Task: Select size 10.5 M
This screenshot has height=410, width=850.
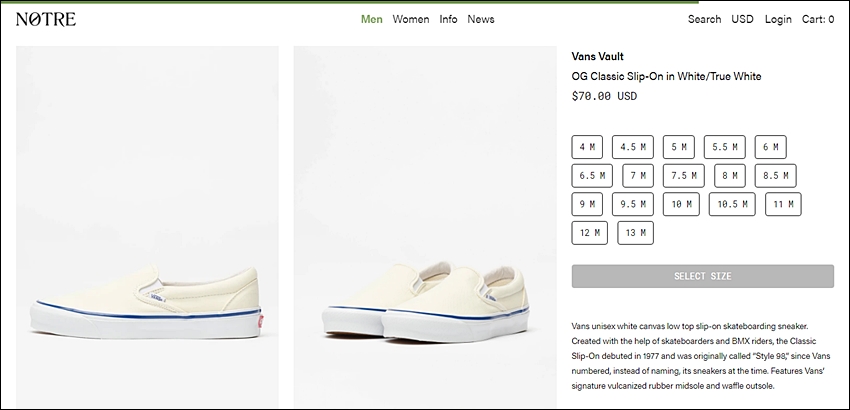Action: pos(732,204)
